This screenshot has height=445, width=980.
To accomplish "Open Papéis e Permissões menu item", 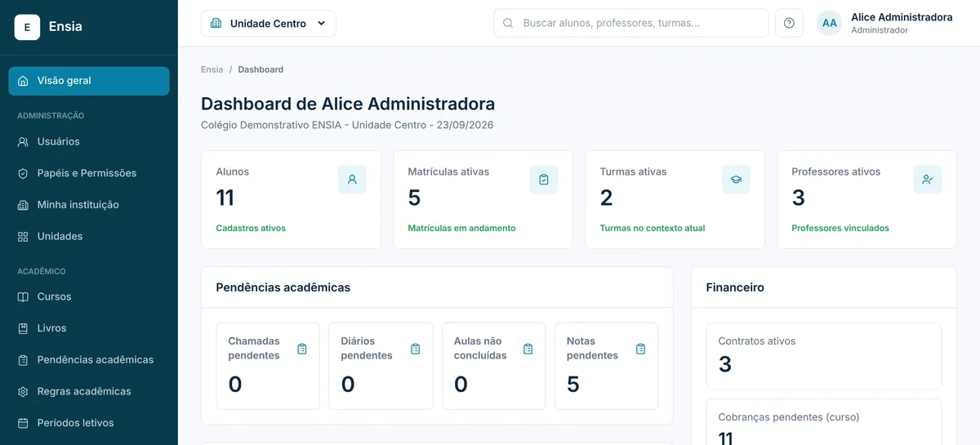I will (x=89, y=173).
